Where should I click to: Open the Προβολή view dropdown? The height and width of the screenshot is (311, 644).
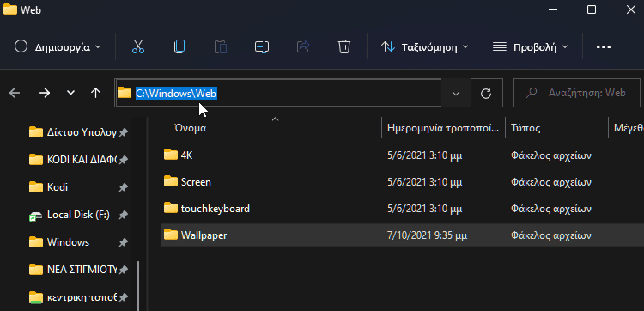[531, 47]
